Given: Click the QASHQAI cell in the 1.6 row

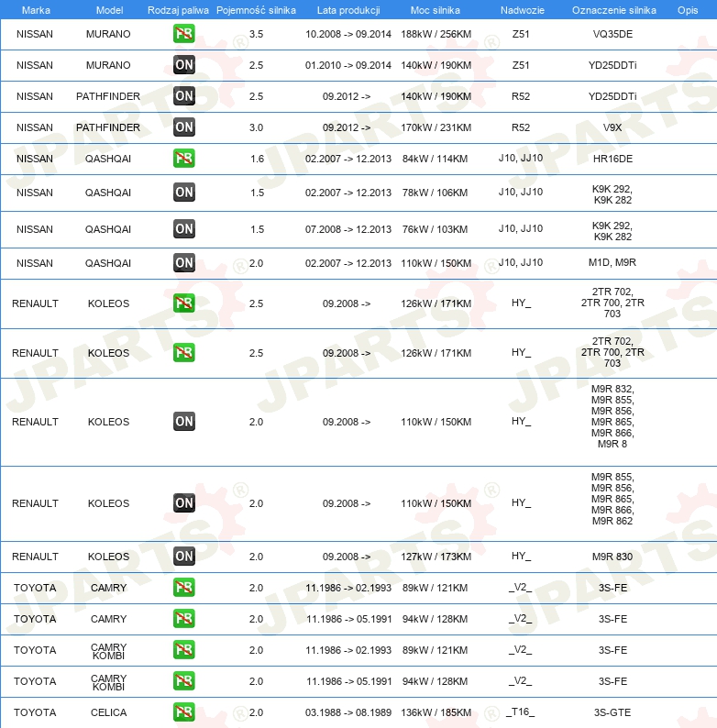Looking at the screenshot, I should pyautogui.click(x=108, y=159).
